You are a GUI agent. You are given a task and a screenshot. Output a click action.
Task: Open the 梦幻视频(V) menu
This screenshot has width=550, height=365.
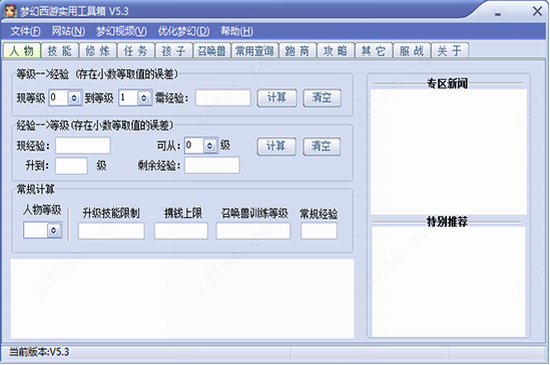click(121, 31)
